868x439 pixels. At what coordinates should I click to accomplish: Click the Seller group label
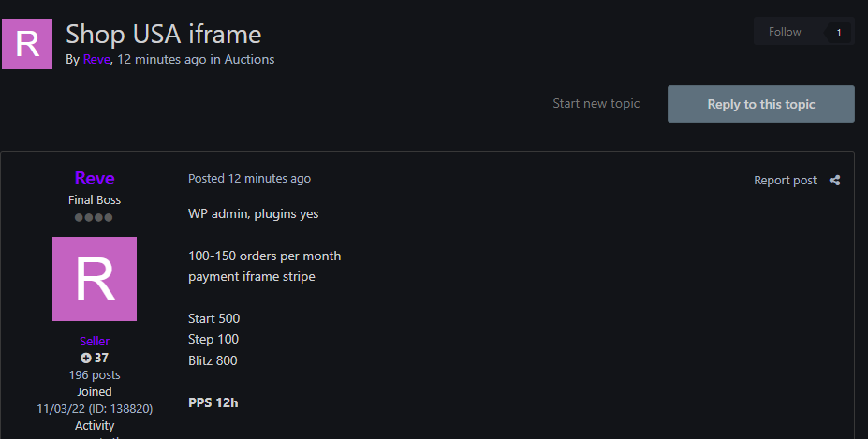95,342
